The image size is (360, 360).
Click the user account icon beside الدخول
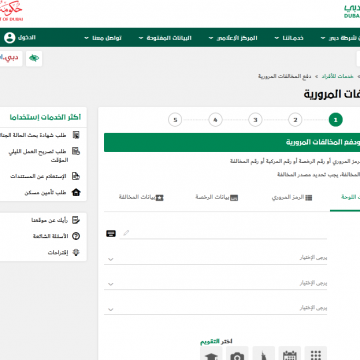10,38
